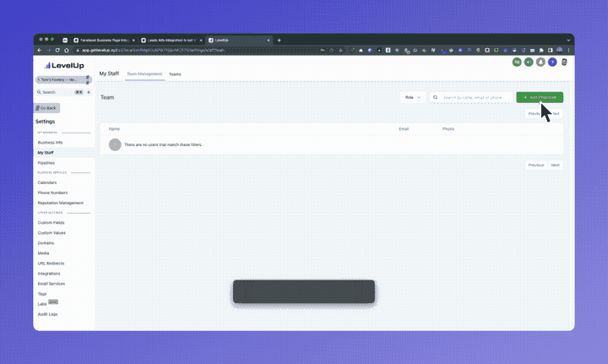Click the browser address bar
The image size is (608, 364).
tap(198, 51)
